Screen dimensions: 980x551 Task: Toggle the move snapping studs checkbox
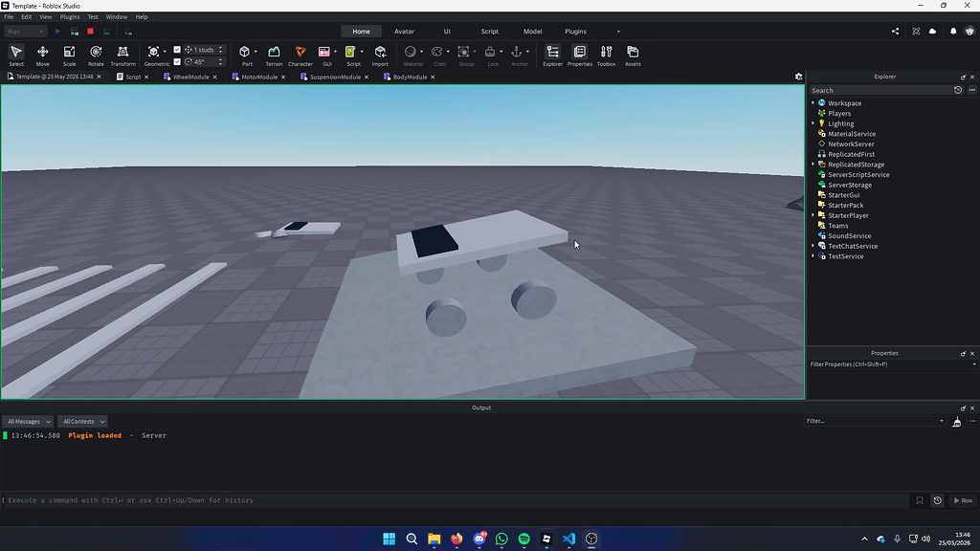coord(177,50)
